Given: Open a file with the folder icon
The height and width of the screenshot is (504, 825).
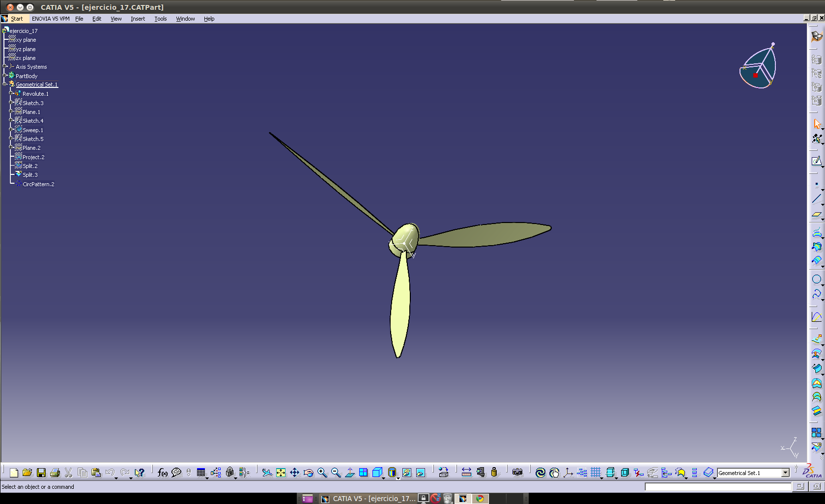Looking at the screenshot, I should click(27, 473).
